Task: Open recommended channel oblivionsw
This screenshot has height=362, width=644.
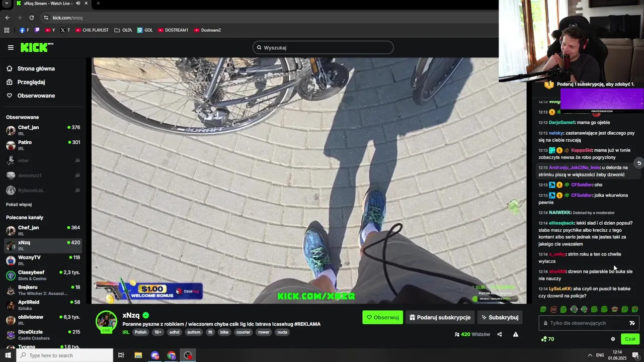Action: tap(43, 320)
